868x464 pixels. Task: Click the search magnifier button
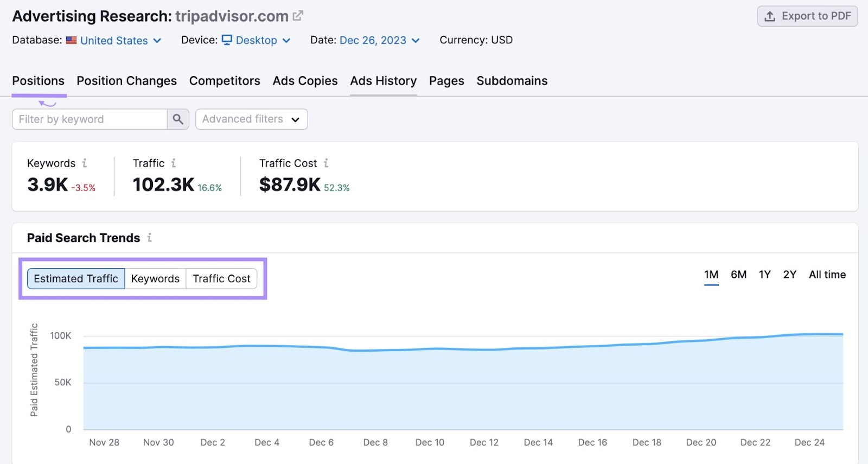coord(178,119)
